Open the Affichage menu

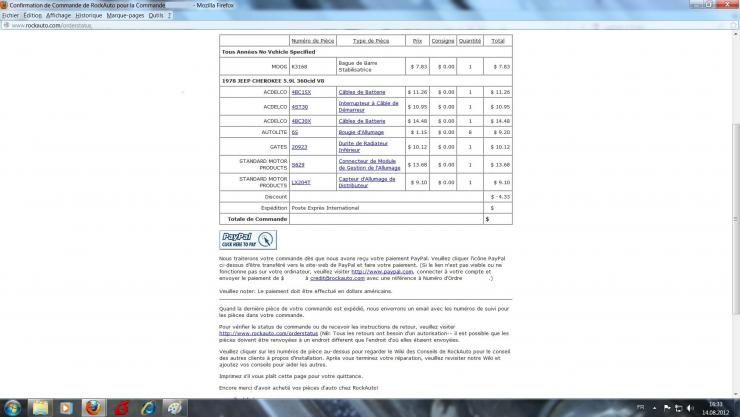pyautogui.click(x=59, y=16)
